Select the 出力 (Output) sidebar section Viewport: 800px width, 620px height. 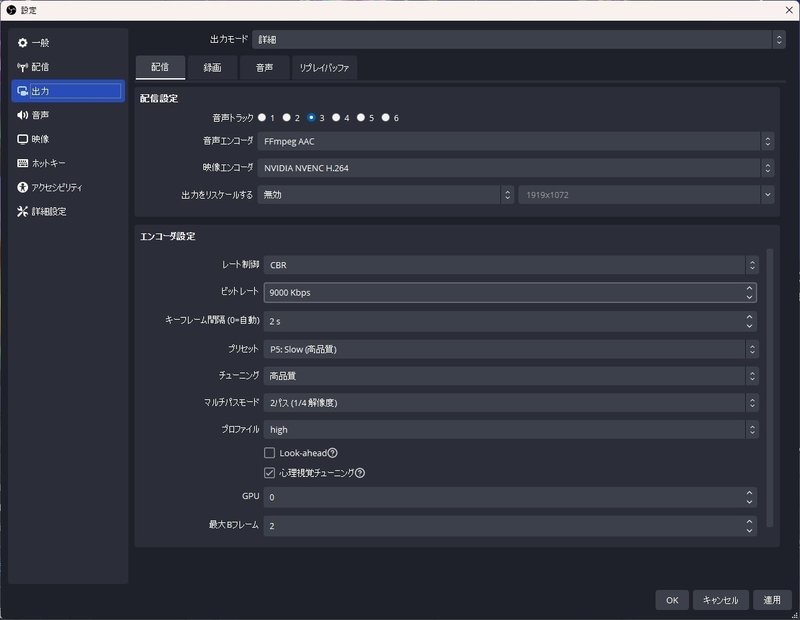[68, 91]
